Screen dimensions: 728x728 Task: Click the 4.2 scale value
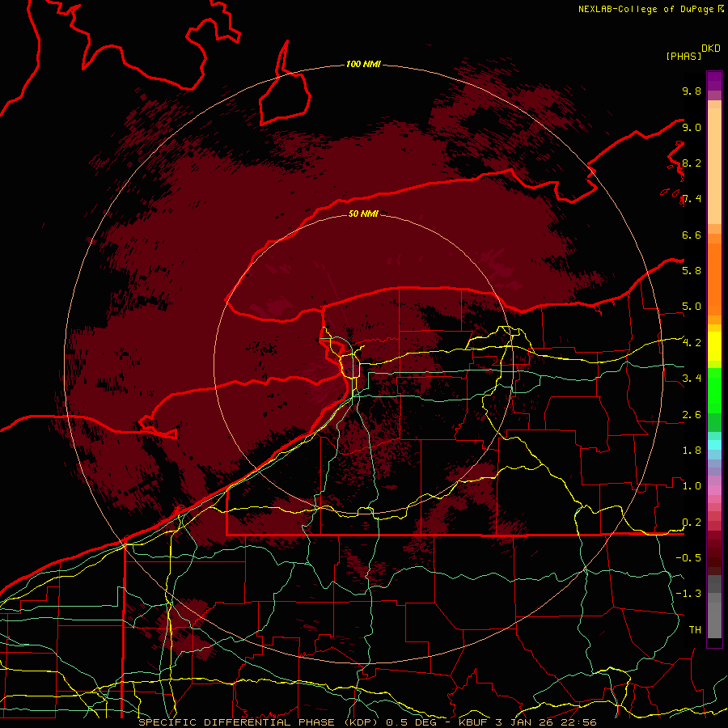pyautogui.click(x=692, y=343)
